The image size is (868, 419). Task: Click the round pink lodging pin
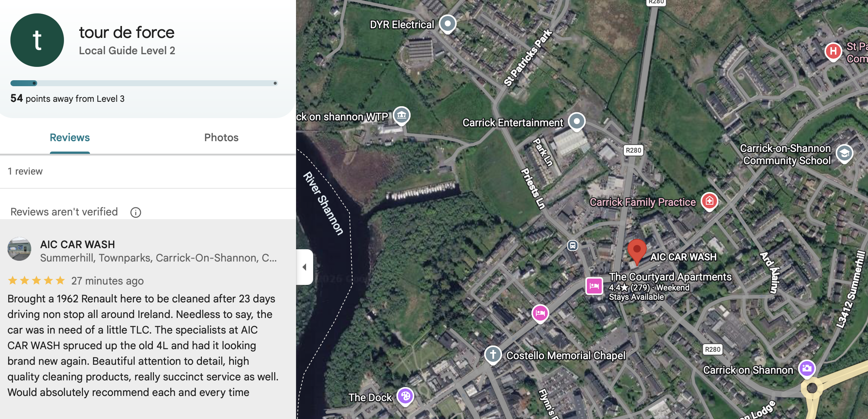pyautogui.click(x=540, y=313)
